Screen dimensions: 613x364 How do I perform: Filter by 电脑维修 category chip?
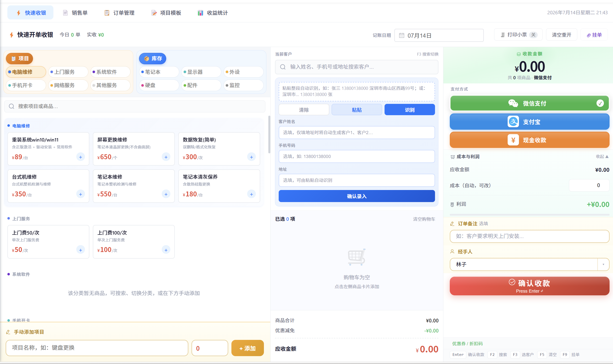(x=26, y=72)
